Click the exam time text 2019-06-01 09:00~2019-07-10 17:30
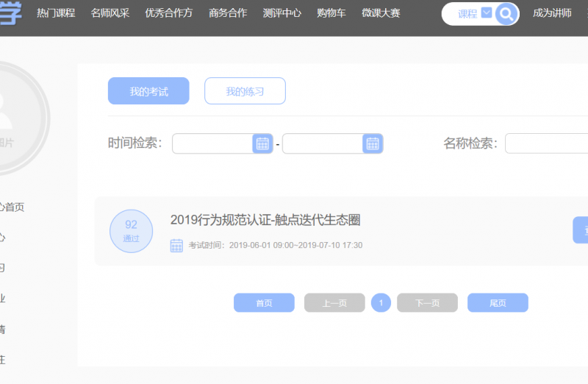 [296, 246]
